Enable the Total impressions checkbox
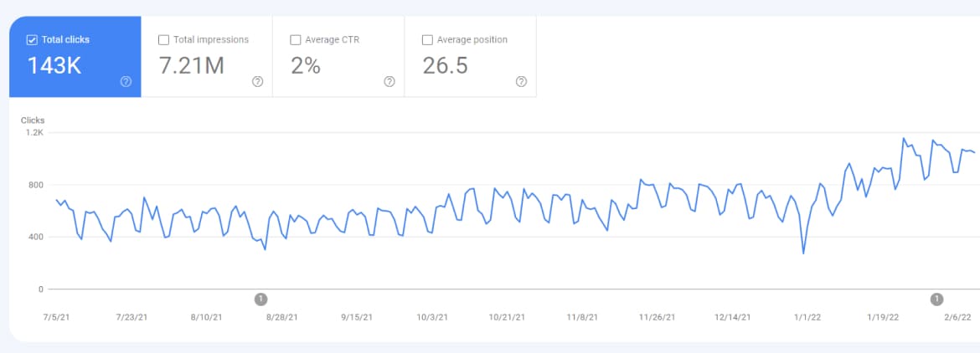Viewport: 980px width, 353px height. click(163, 39)
